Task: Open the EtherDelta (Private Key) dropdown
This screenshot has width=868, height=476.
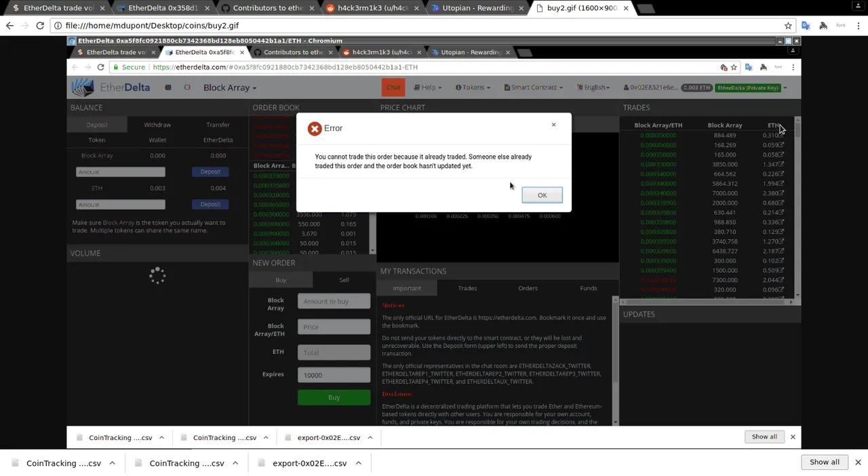Action: pos(751,87)
